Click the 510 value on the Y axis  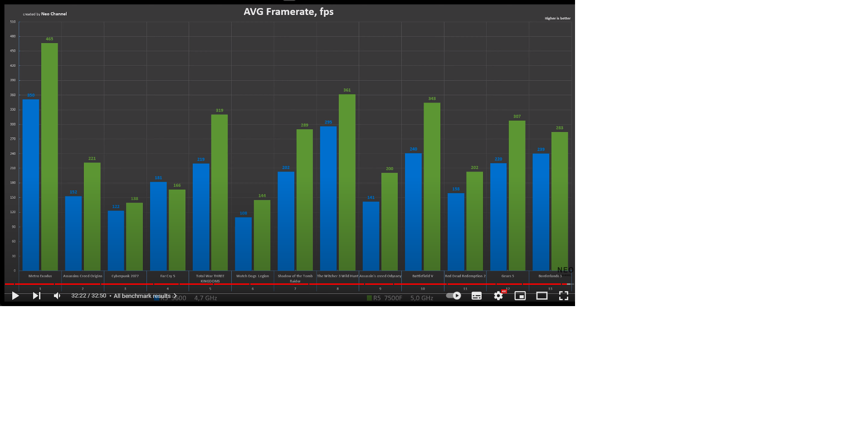(x=13, y=22)
